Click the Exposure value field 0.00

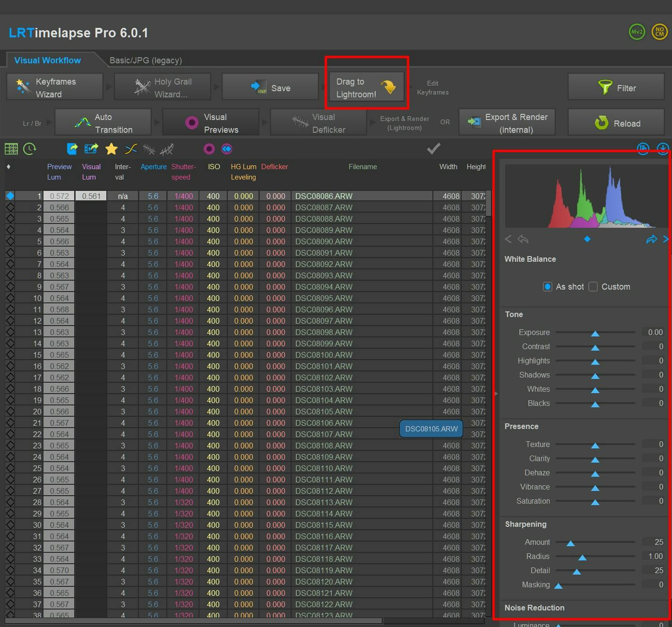coord(653,332)
